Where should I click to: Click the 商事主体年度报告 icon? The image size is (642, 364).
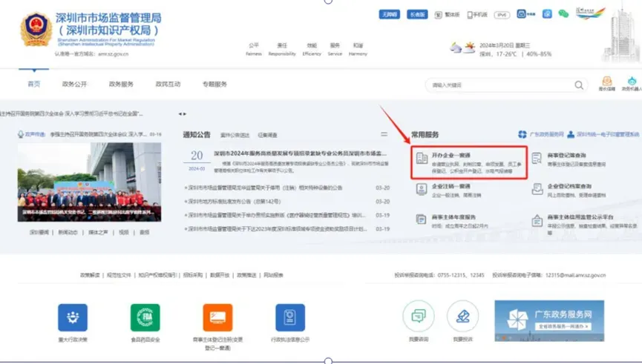click(422, 219)
